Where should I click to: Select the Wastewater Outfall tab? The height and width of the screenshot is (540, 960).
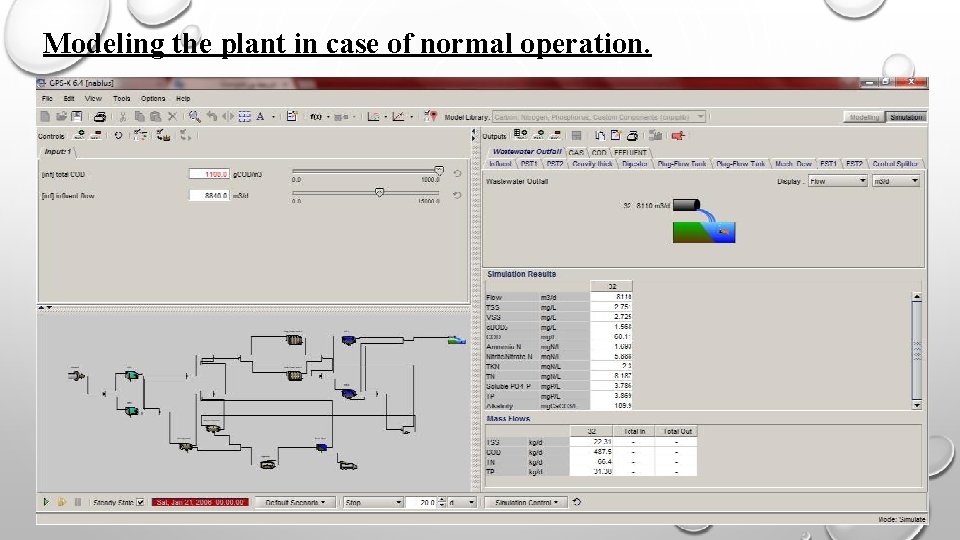tap(527, 152)
